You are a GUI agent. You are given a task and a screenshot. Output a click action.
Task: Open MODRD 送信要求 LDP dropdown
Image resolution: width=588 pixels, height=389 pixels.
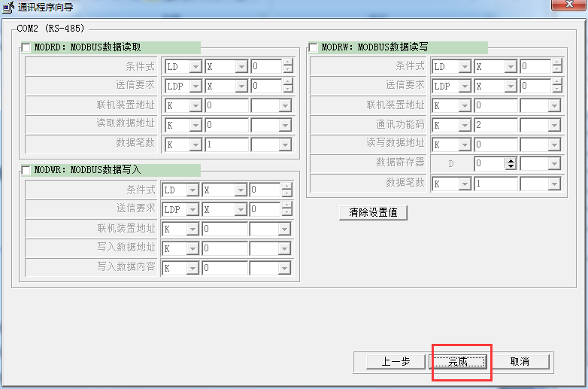click(195, 87)
